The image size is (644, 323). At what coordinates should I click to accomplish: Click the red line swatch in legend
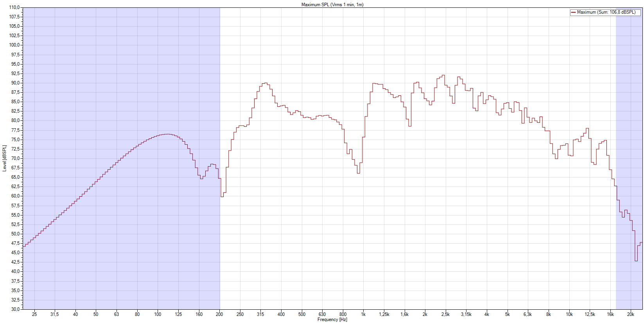pos(573,13)
